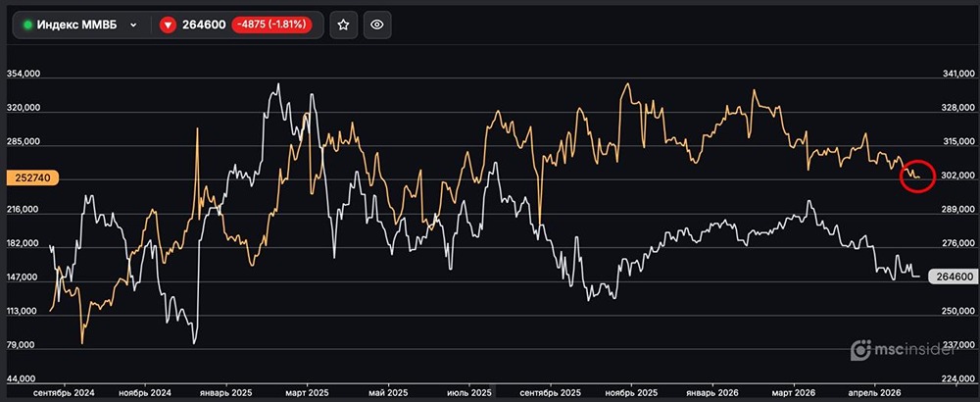Click the май 2025 timeline label
The image size is (980, 402).
click(x=387, y=393)
